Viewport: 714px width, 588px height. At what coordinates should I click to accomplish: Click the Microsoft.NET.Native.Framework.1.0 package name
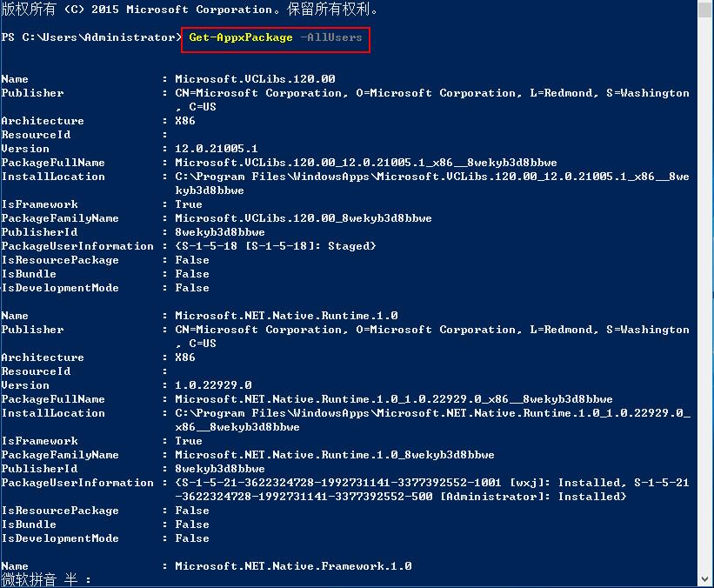(293, 566)
